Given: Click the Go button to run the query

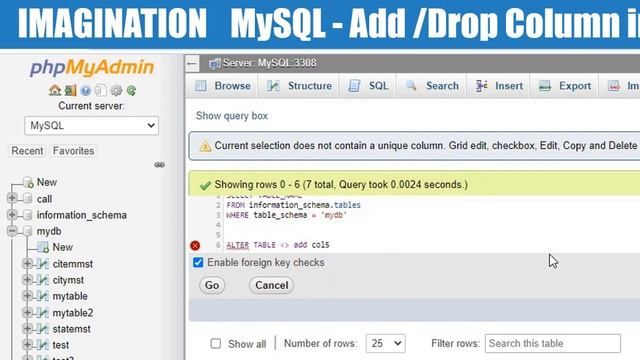Looking at the screenshot, I should [x=212, y=285].
